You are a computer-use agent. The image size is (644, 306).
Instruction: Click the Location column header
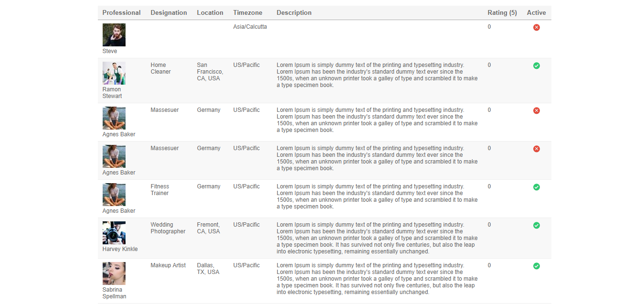(x=210, y=13)
